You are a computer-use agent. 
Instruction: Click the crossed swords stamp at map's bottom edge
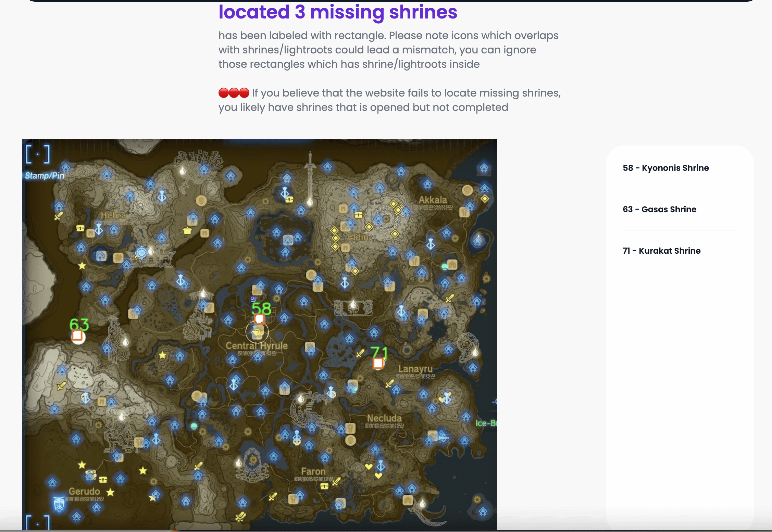(x=240, y=516)
